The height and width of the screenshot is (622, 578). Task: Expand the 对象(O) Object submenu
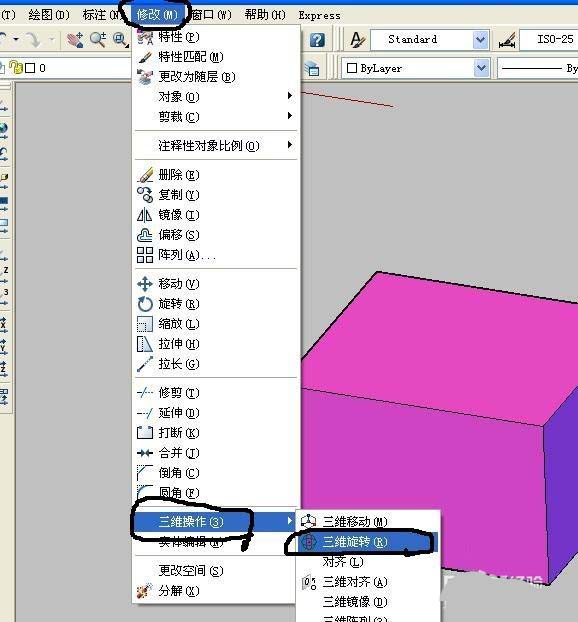click(216, 96)
